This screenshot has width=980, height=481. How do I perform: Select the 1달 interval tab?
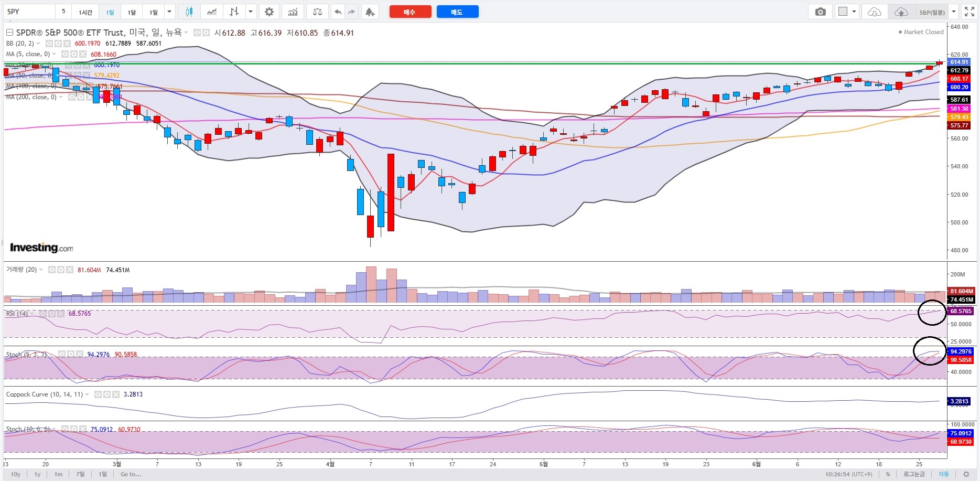point(132,12)
